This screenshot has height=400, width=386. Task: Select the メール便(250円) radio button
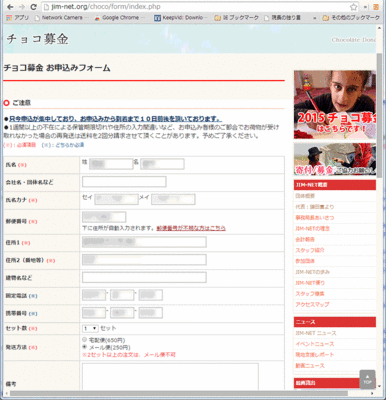[x=84, y=347]
